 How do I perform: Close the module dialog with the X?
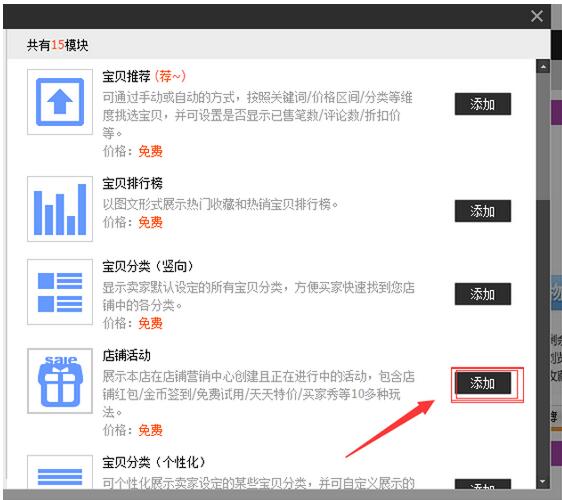537,16
